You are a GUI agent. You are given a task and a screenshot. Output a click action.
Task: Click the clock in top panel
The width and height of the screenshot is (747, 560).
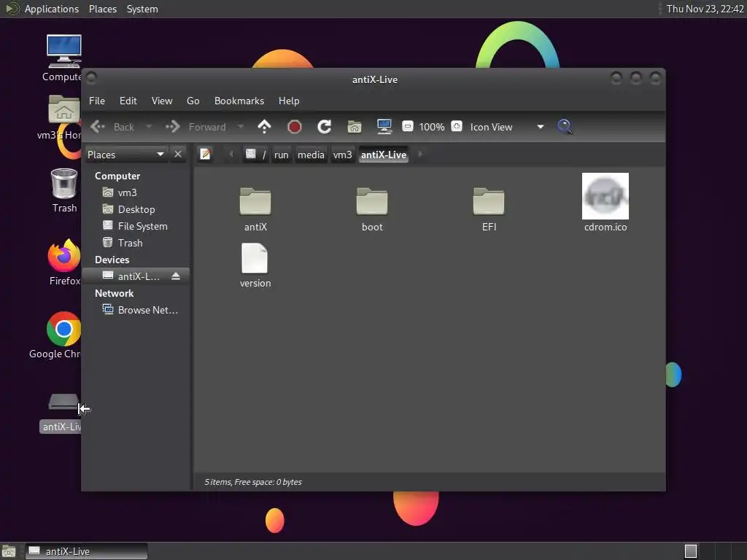pyautogui.click(x=705, y=9)
